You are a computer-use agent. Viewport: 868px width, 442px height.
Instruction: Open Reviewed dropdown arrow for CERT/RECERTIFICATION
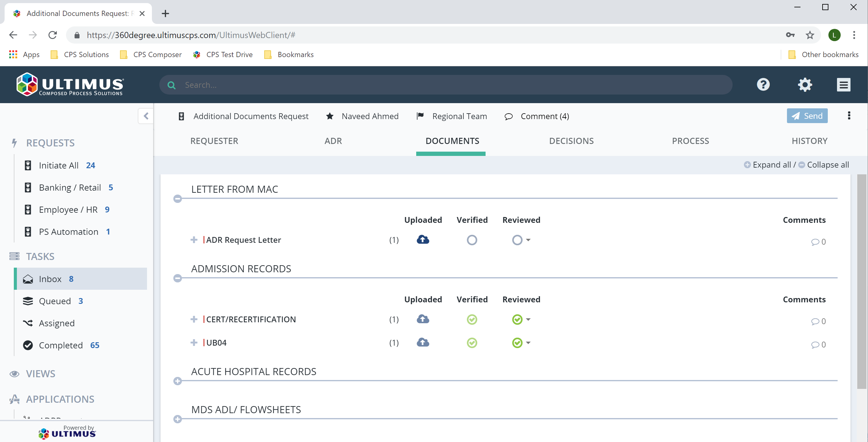(x=528, y=319)
